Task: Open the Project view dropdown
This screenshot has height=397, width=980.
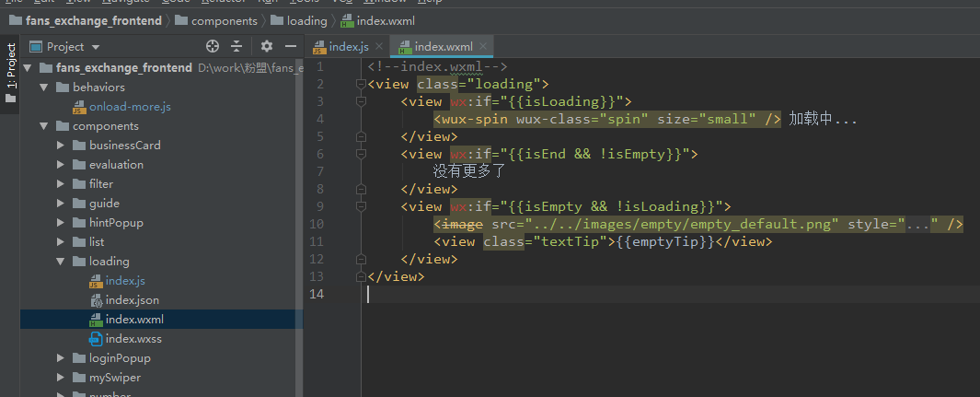Action: point(96,47)
